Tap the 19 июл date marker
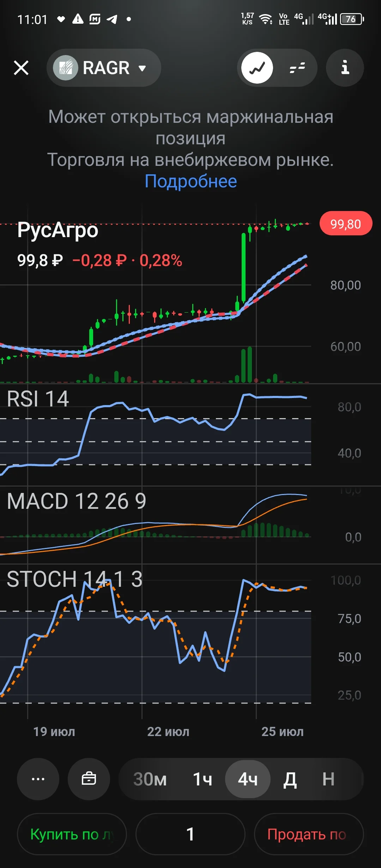This screenshot has width=381, height=868. pyautogui.click(x=54, y=731)
